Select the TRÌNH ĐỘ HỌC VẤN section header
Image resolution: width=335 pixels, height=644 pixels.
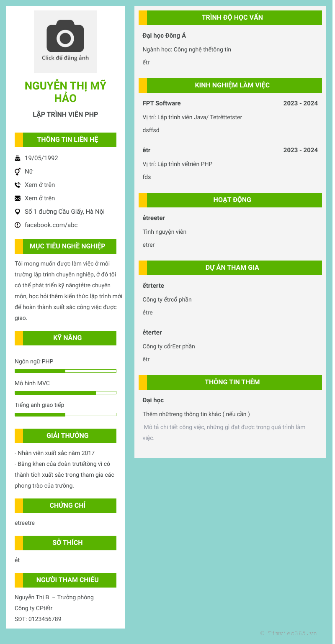point(232,18)
